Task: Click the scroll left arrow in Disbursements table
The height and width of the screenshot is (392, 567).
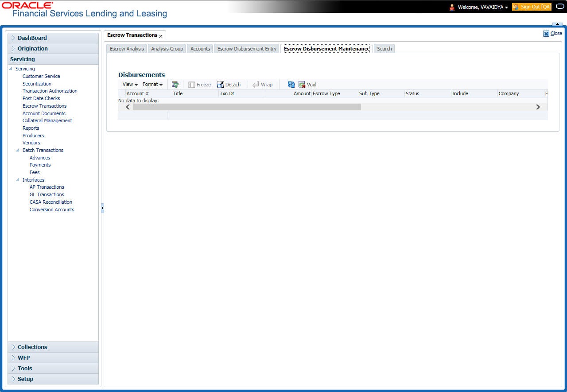Action: [128, 107]
